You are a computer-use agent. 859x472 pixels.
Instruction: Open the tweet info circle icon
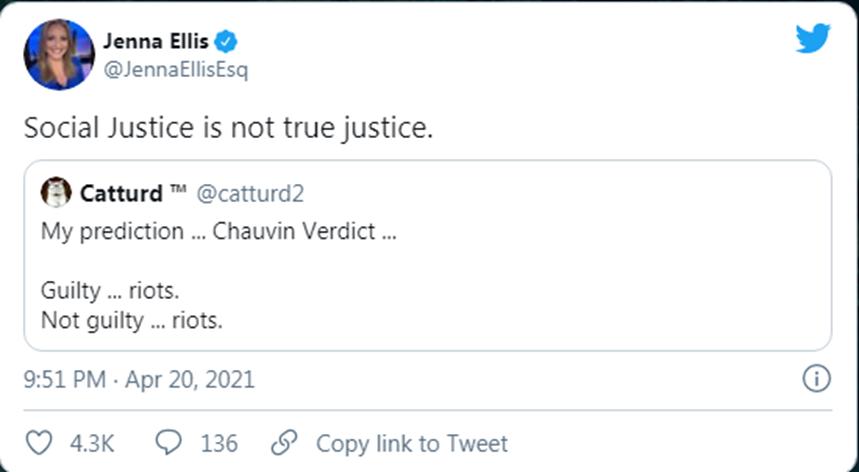[816, 379]
